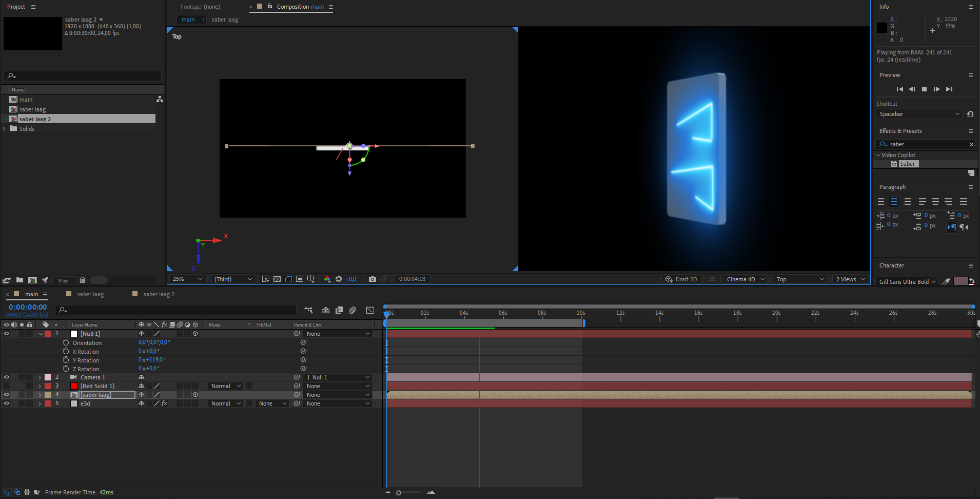The height and width of the screenshot is (499, 980).
Task: Switch to the saber laag 2 timeline tab
Action: pos(159,294)
